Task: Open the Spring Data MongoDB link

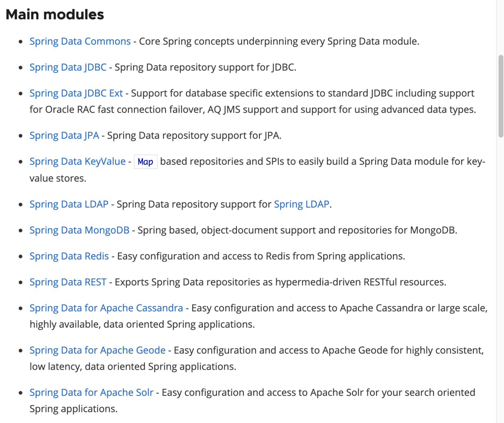Action: [x=79, y=230]
